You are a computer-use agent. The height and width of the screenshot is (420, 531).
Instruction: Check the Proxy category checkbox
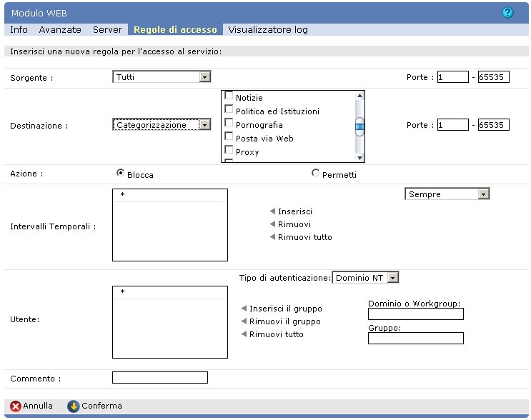pyautogui.click(x=229, y=150)
